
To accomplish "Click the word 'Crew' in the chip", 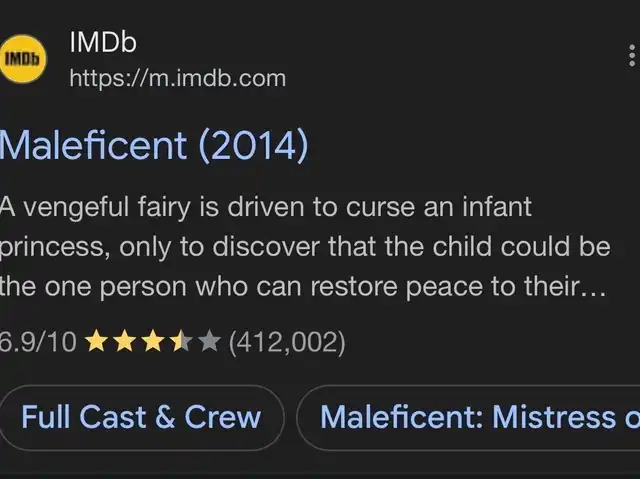I will pos(222,417).
